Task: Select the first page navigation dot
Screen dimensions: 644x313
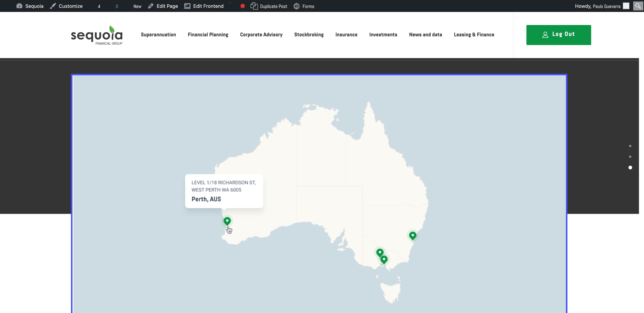Action: [x=630, y=146]
